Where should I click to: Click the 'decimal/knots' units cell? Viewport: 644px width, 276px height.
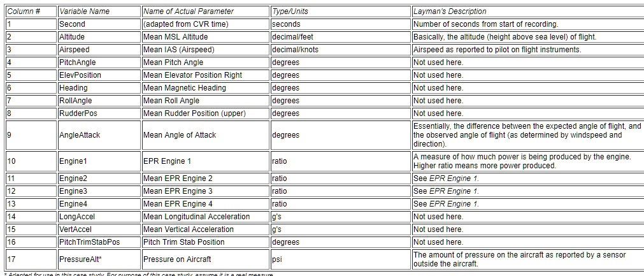pyautogui.click(x=341, y=50)
